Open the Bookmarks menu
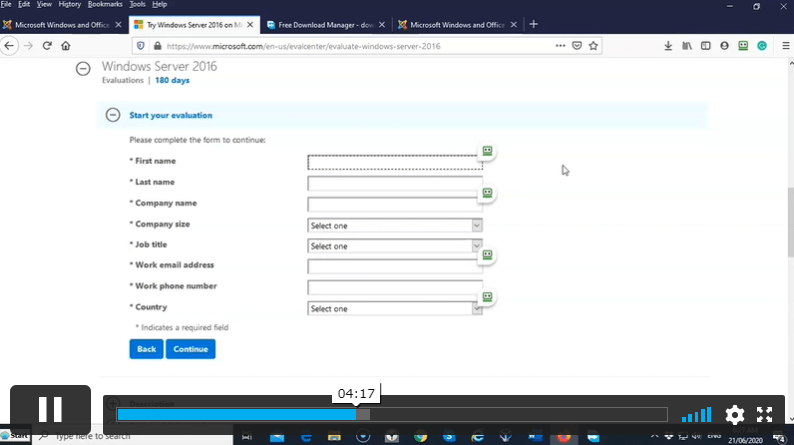 click(x=104, y=5)
